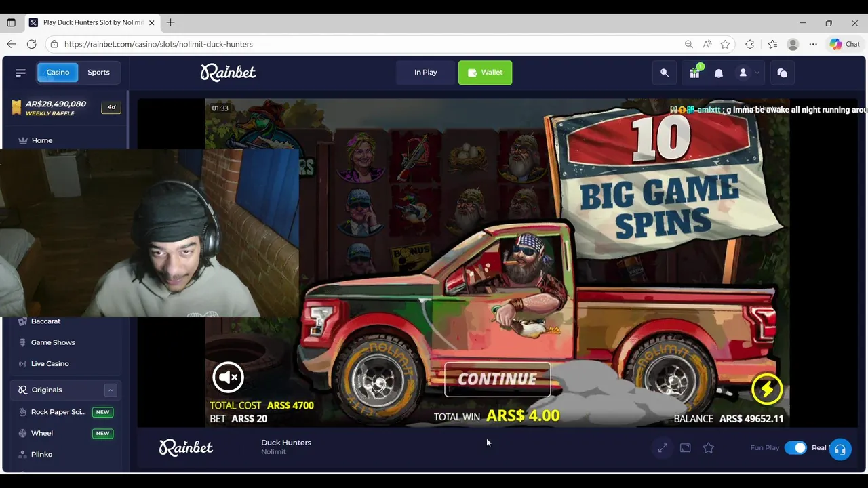Screen dimensions: 868x488
Task: Switch to the Sports tab
Action: (98, 73)
